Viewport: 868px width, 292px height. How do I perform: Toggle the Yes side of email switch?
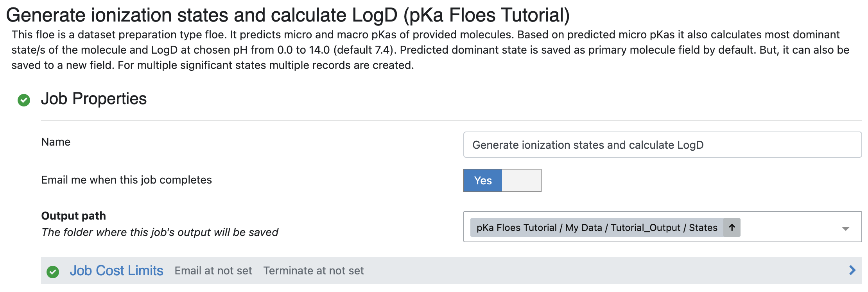(483, 180)
